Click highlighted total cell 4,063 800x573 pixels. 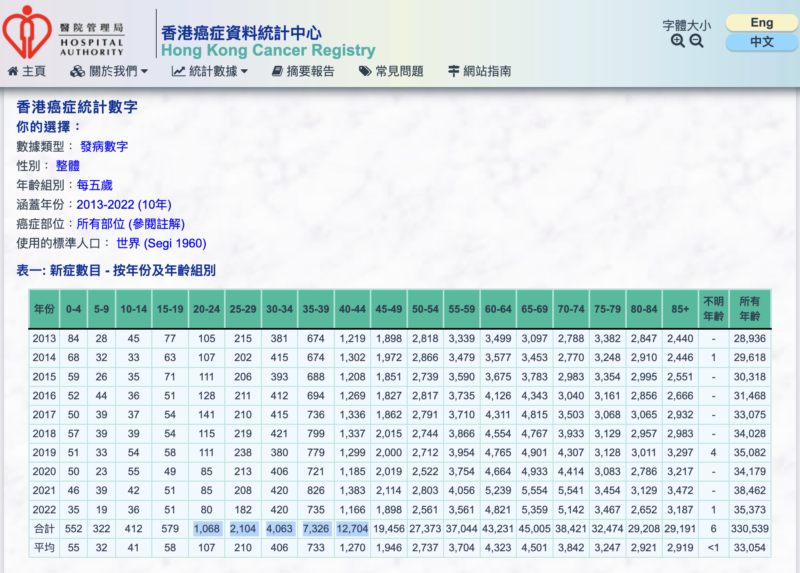pyautogui.click(x=280, y=529)
